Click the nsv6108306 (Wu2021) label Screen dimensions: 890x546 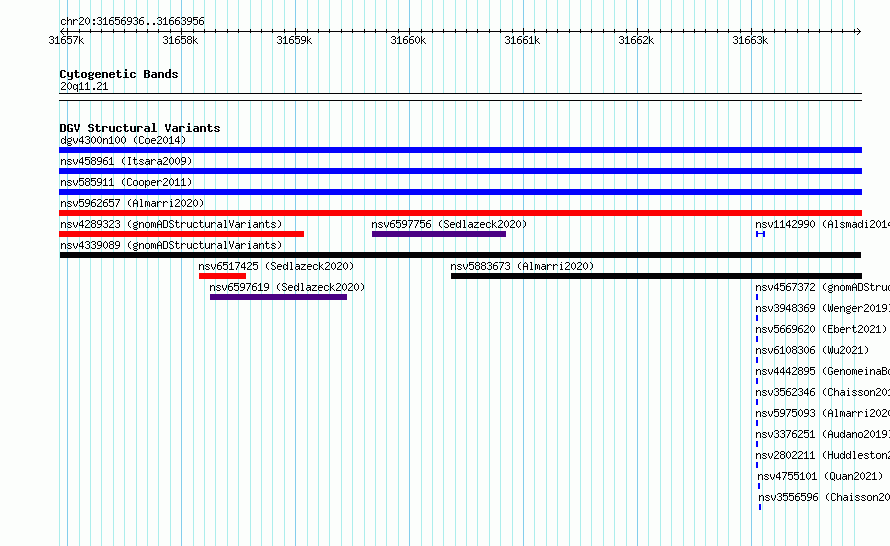coord(812,350)
